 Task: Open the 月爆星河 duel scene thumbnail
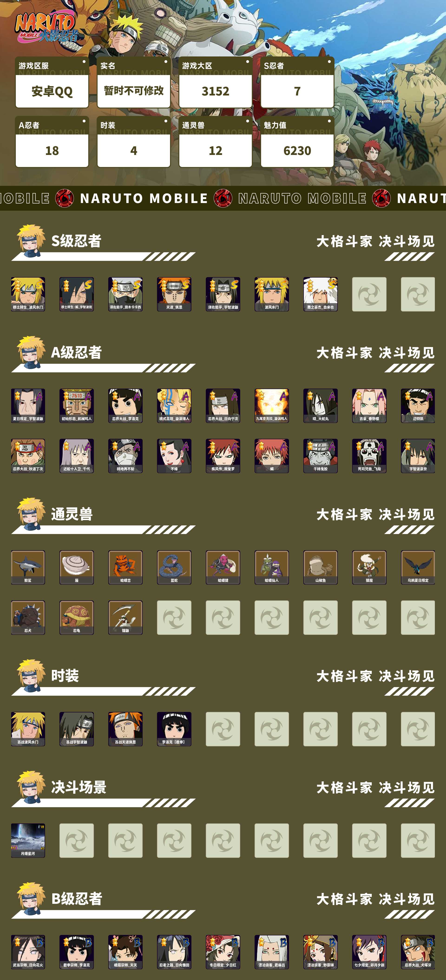tap(28, 840)
